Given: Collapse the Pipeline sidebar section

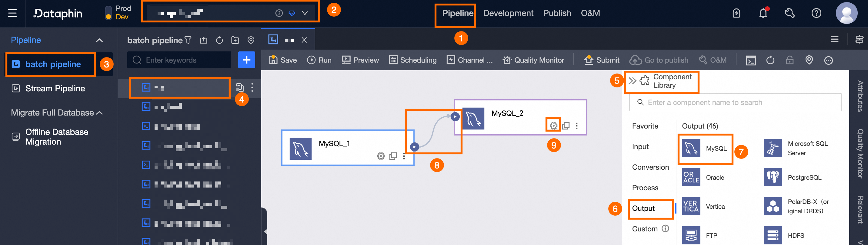Looking at the screenshot, I should (99, 40).
